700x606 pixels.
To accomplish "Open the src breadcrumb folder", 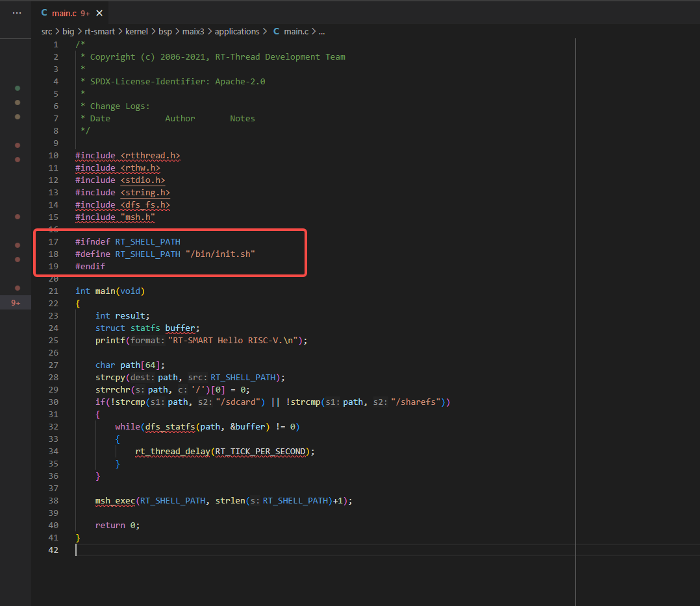I will (x=47, y=32).
